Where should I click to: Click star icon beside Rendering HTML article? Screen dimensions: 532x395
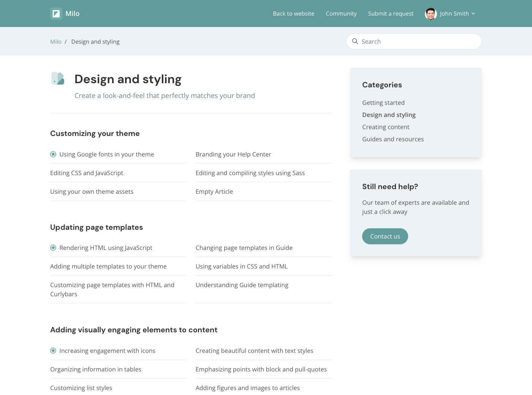[53, 248]
